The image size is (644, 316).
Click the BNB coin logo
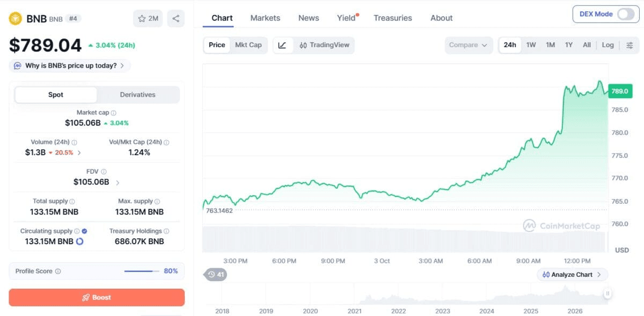pos(16,19)
